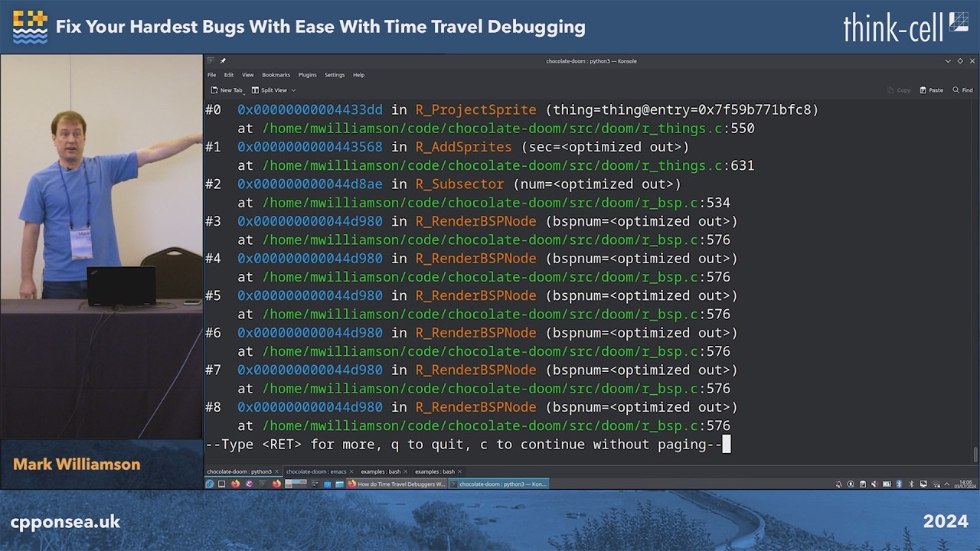This screenshot has height=551, width=980.
Task: Expand the Split View dropdown arrow
Action: (293, 90)
